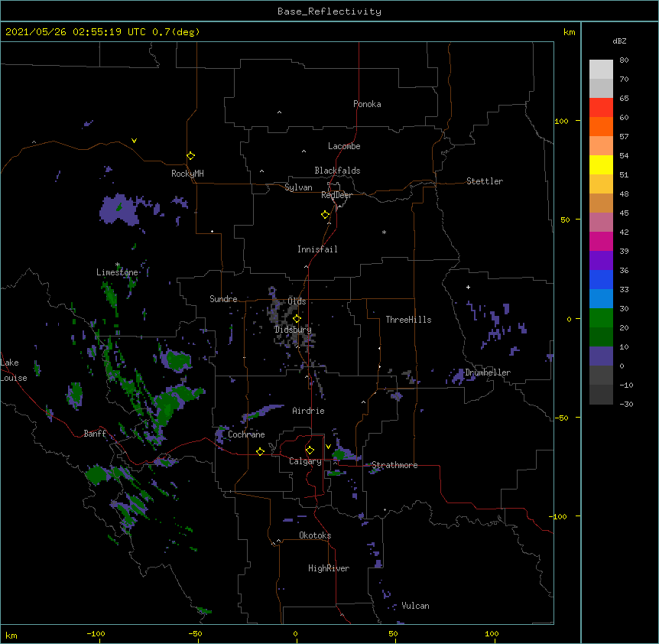This screenshot has width=659, height=644.
Task: Click the x-axis tick label -50
Action: (195, 633)
